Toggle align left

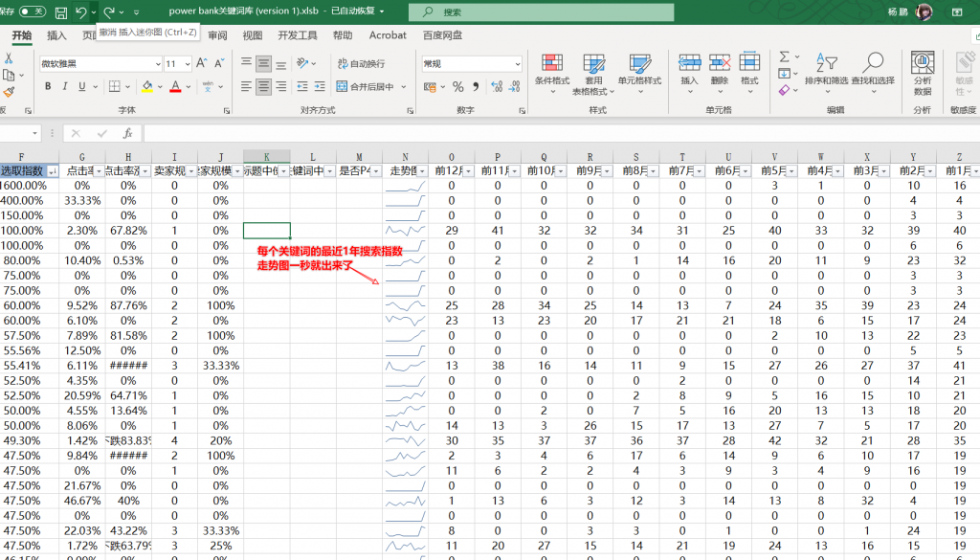pyautogui.click(x=246, y=86)
